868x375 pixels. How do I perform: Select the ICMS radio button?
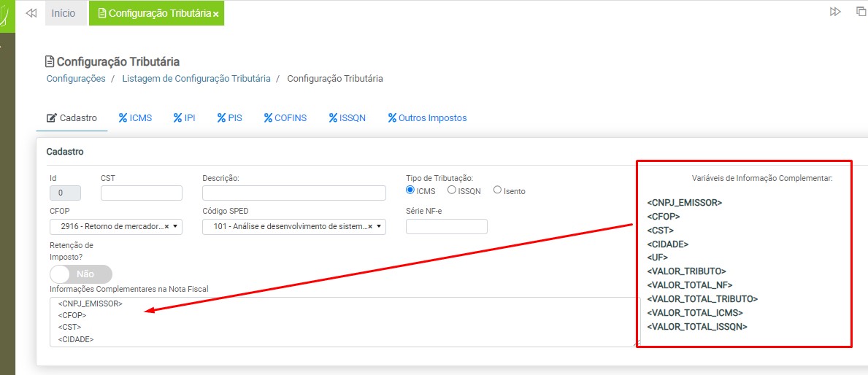(410, 190)
